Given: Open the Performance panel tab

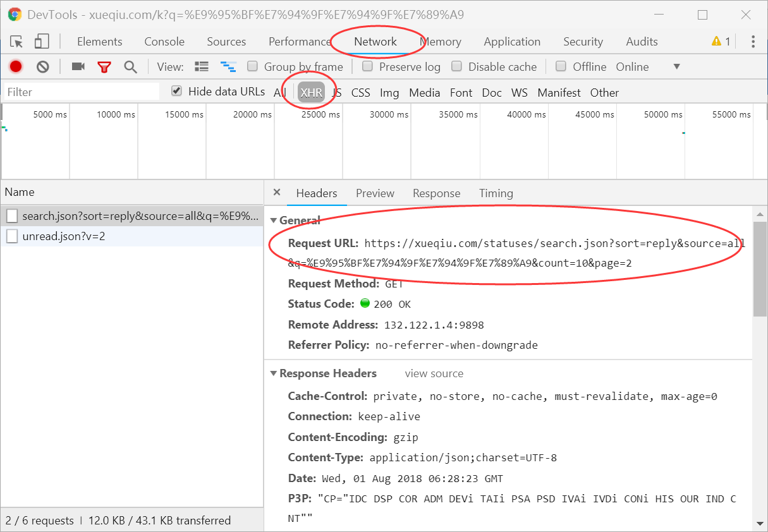Looking at the screenshot, I should [x=300, y=42].
